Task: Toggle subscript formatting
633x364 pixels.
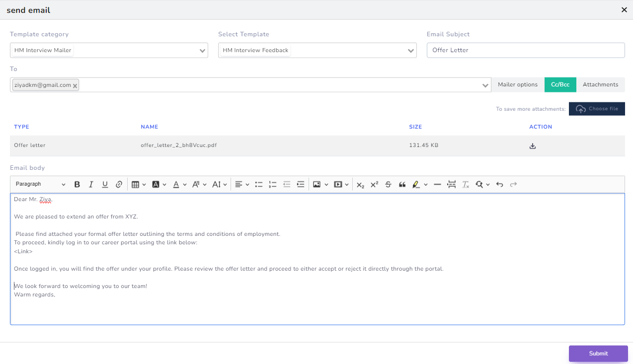Action: coord(360,184)
